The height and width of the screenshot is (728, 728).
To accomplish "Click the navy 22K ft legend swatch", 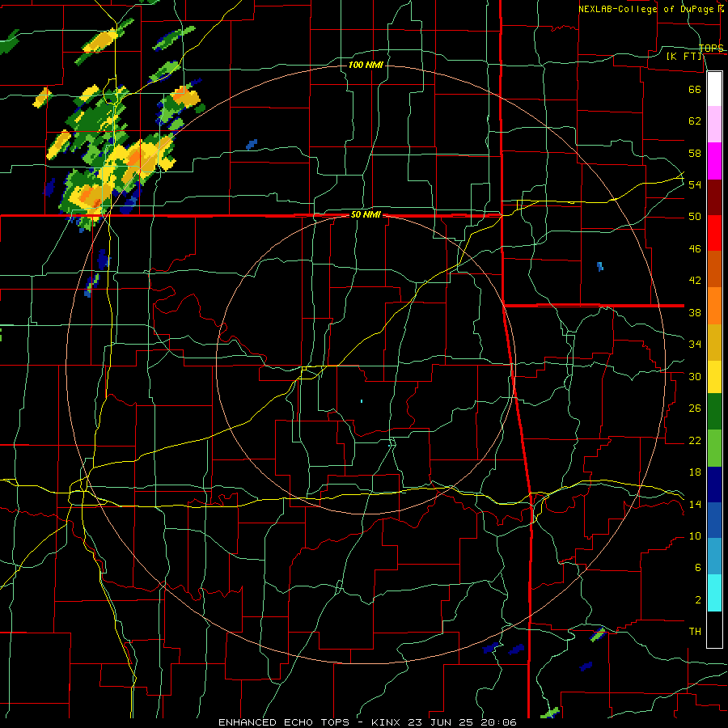I will 714,485.
